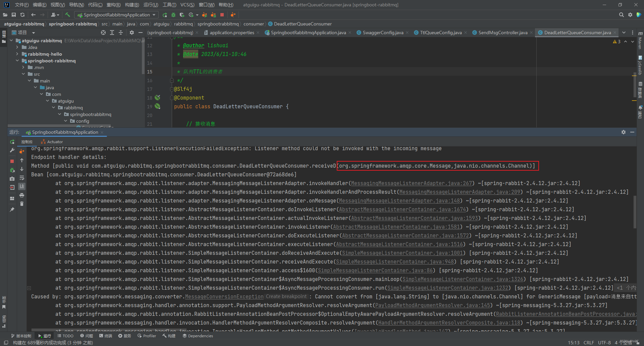Take thread dump with the camera icon
This screenshot has width=644, height=346.
pos(12,179)
